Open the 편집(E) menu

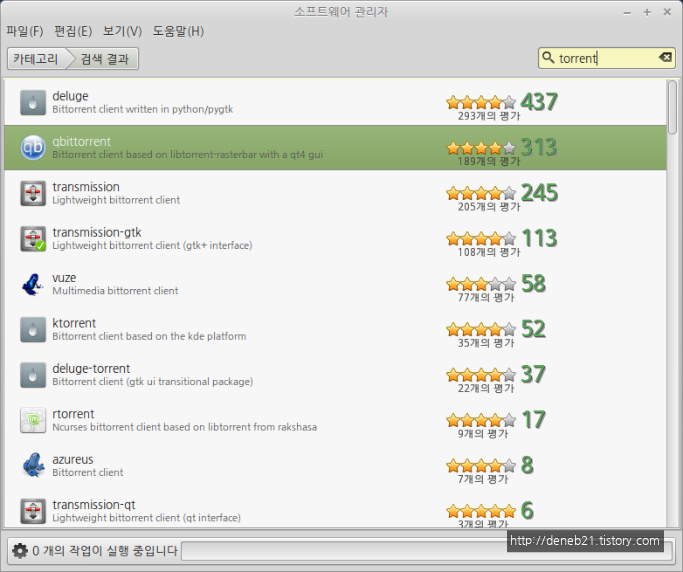coord(72,31)
